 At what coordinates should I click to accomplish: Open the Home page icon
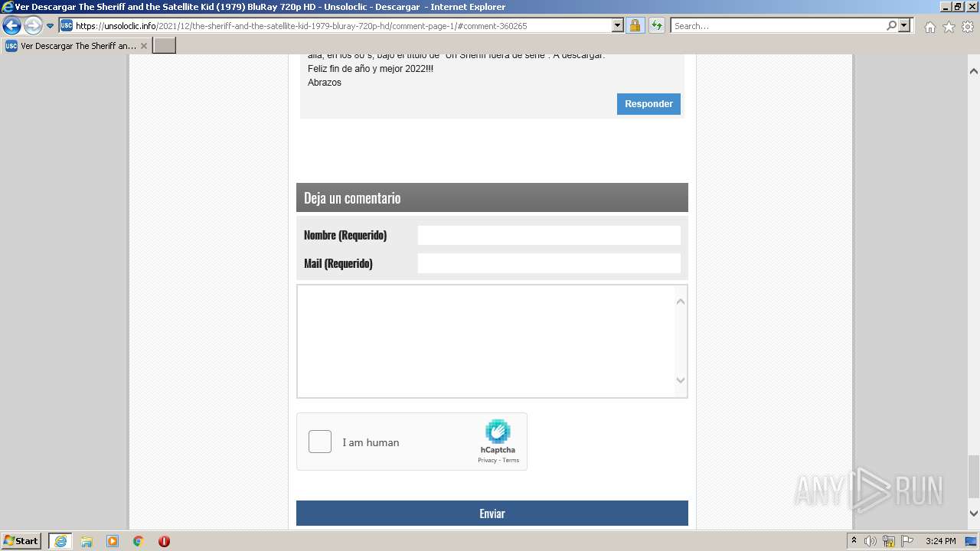pyautogui.click(x=929, y=27)
